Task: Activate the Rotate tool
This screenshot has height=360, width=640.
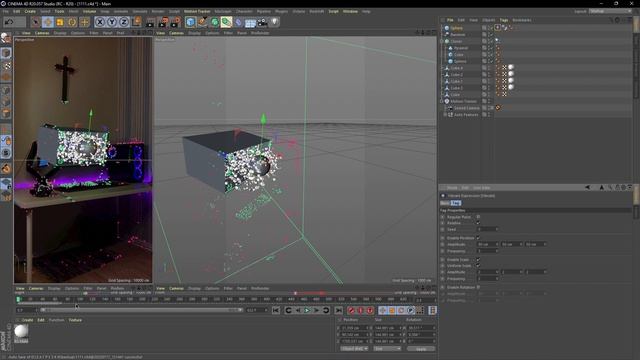Action: click(72, 22)
